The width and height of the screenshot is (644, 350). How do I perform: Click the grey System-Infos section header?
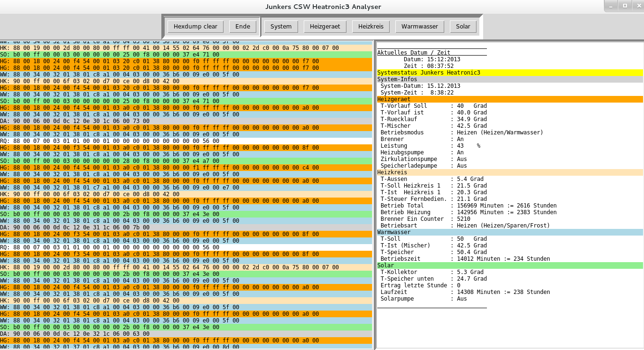510,79
